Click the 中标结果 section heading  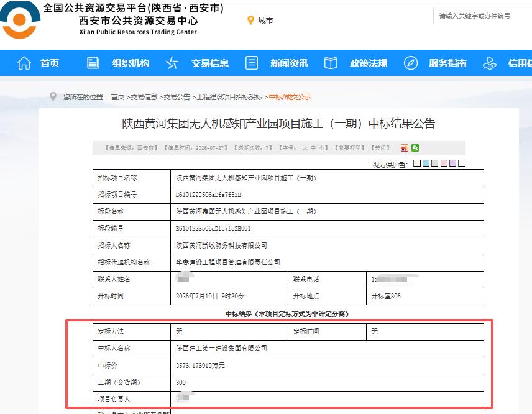tap(287, 314)
